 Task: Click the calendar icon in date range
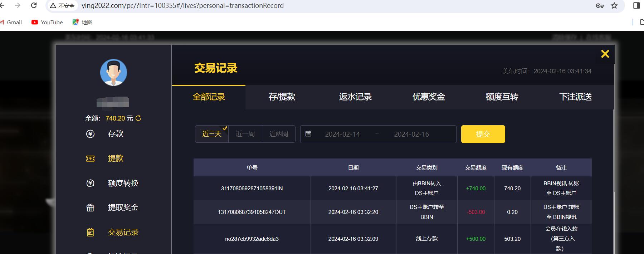point(308,134)
